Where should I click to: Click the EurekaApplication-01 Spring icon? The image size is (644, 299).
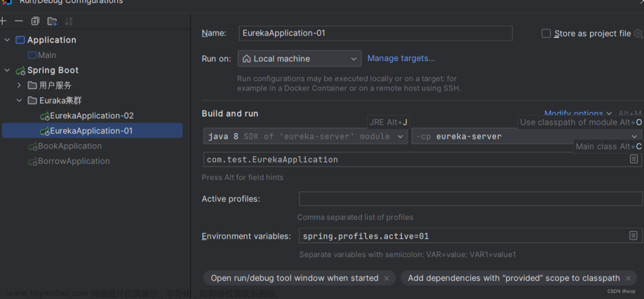[x=45, y=131]
